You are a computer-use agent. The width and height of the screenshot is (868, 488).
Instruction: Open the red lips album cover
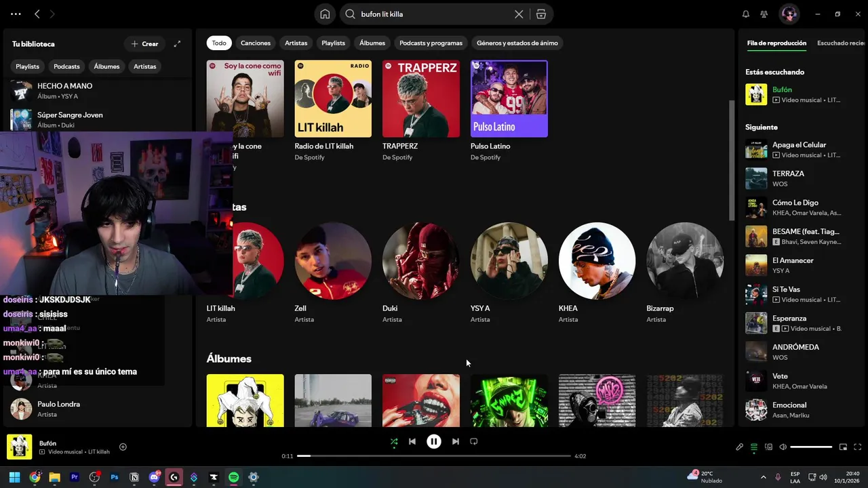coord(421,401)
